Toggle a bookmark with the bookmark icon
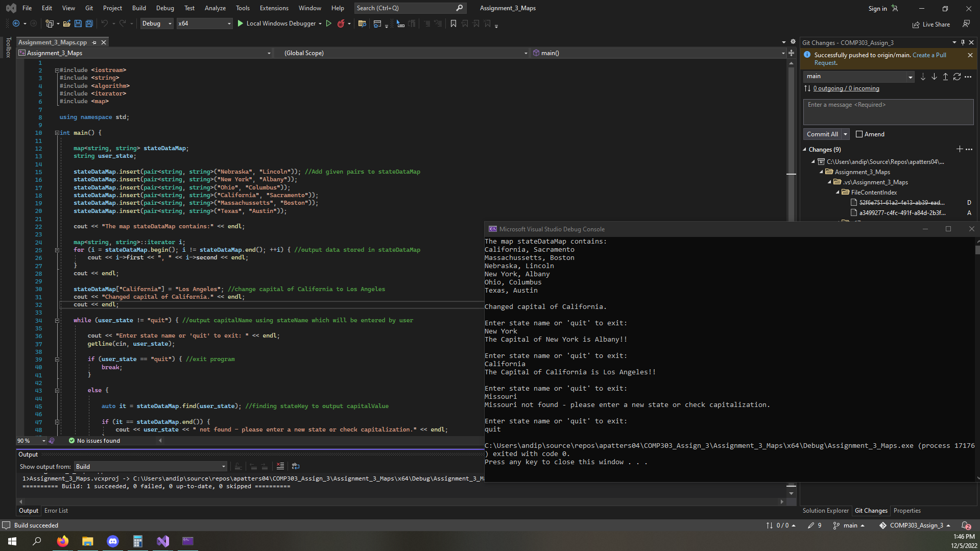 point(453,23)
